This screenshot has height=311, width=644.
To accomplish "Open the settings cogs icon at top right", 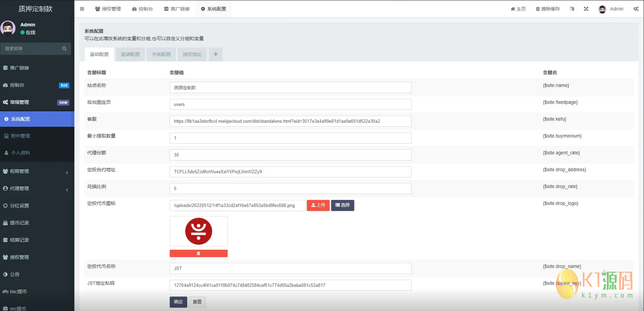I will [636, 9].
